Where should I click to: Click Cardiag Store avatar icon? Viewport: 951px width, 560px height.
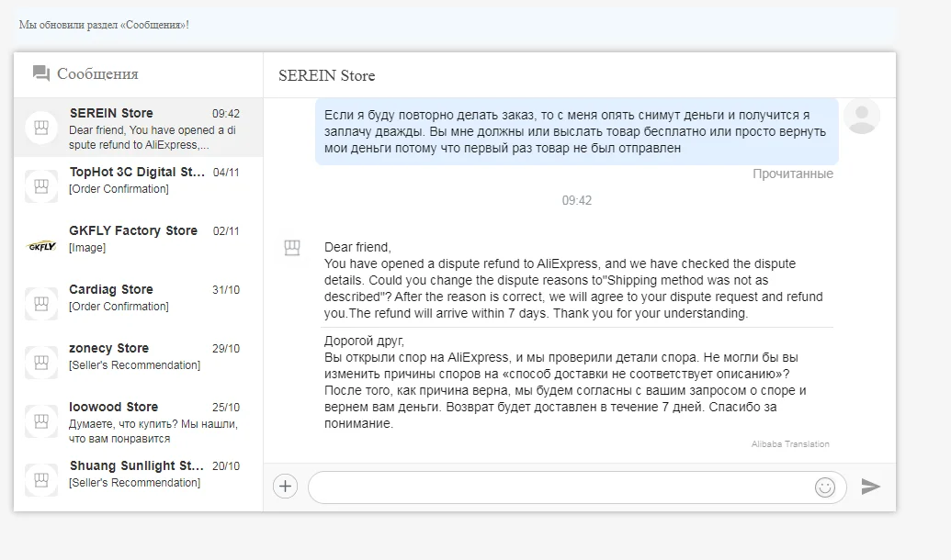[x=41, y=304]
